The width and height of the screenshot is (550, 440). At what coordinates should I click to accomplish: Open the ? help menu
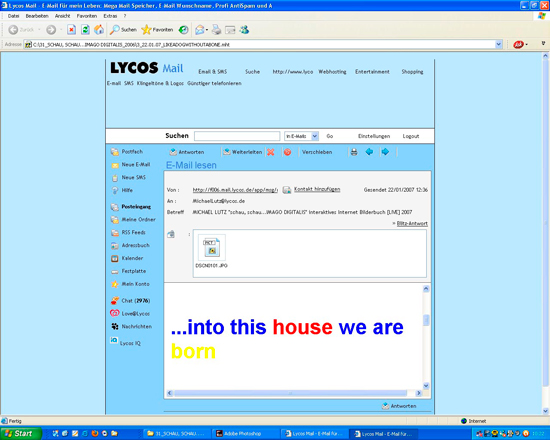pyautogui.click(x=125, y=16)
